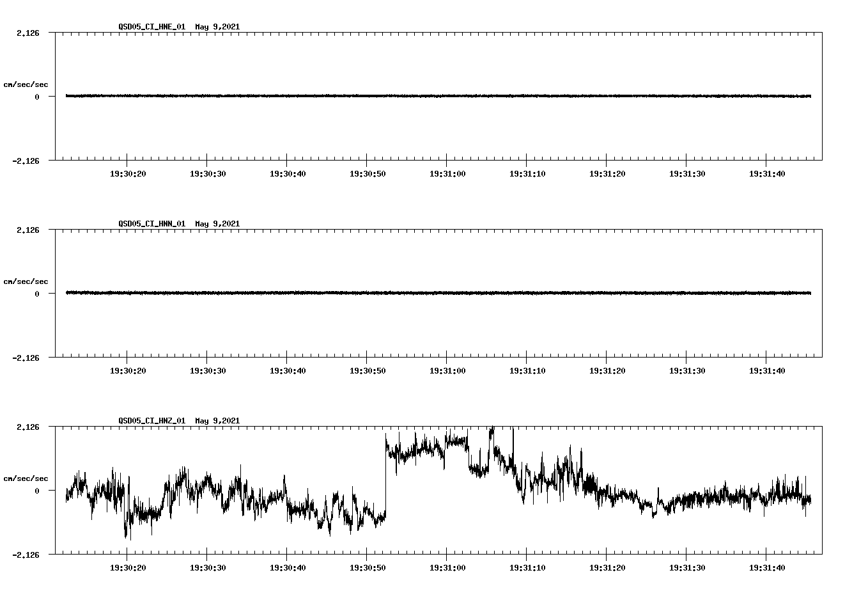Click the cm/sec/sec label on middle plot
Screen dimensions: 868x591
pos(26,281)
